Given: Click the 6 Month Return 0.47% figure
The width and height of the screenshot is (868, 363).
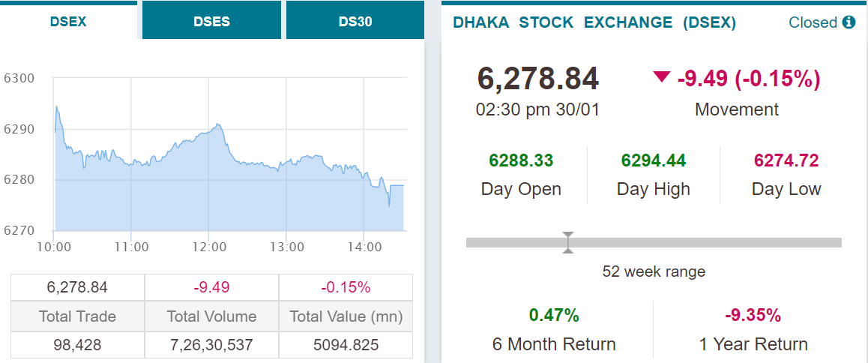Looking at the screenshot, I should 554,316.
